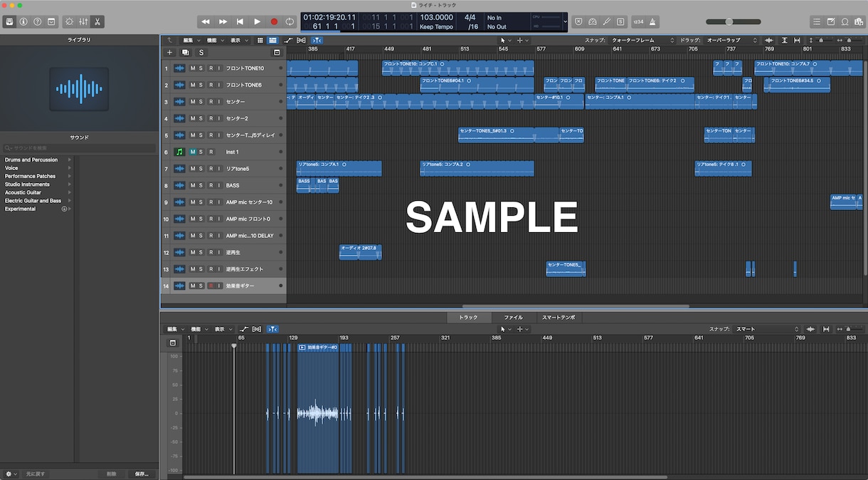The image size is (868, 480).
Task: Switch to the スマートテンポ editor tab
Action: point(559,318)
